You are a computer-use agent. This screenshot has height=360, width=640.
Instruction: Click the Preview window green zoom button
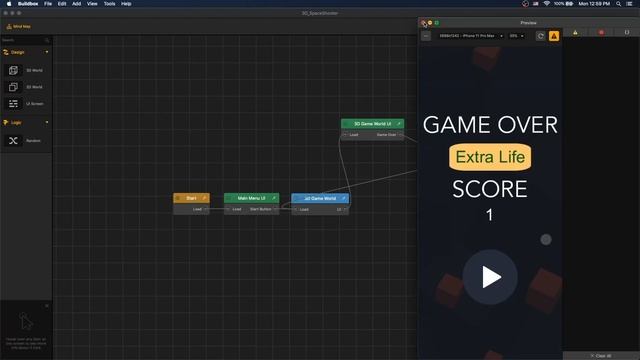click(436, 23)
